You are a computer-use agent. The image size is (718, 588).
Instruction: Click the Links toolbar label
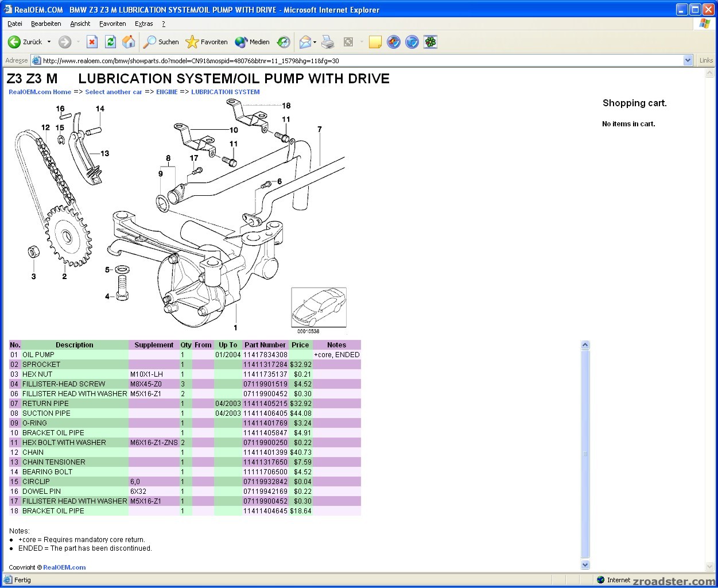click(706, 60)
